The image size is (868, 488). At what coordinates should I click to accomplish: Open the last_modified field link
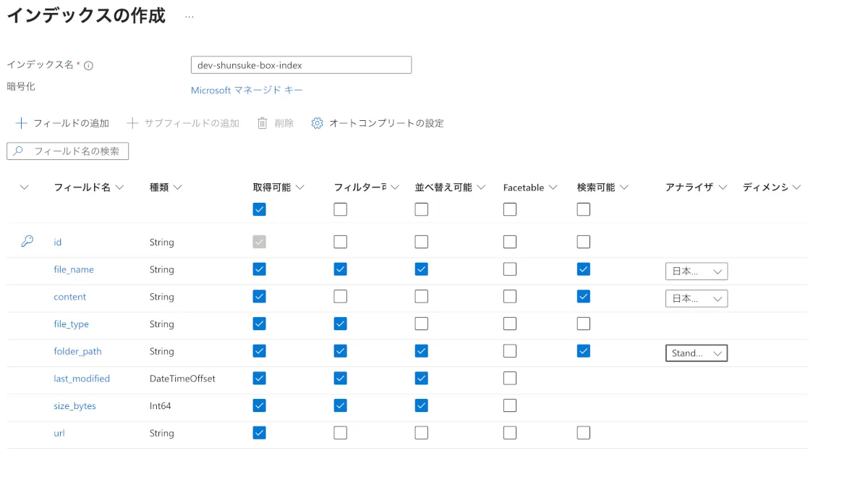[82, 379]
